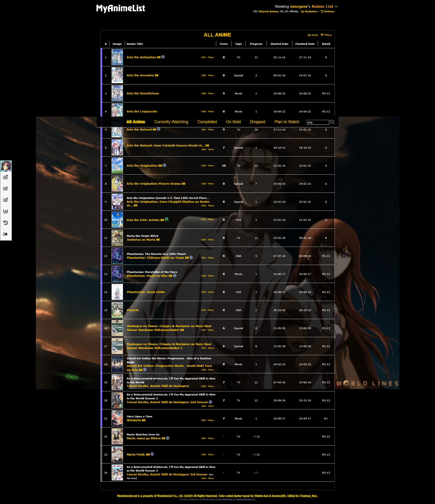
Task: Click the export arrow icon in left sidebar
Action: (5, 234)
